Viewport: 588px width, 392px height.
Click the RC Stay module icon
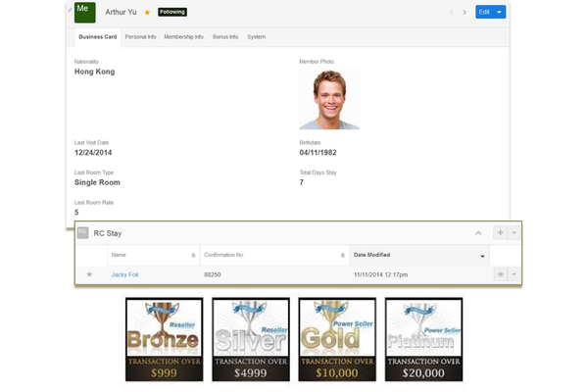pos(83,233)
